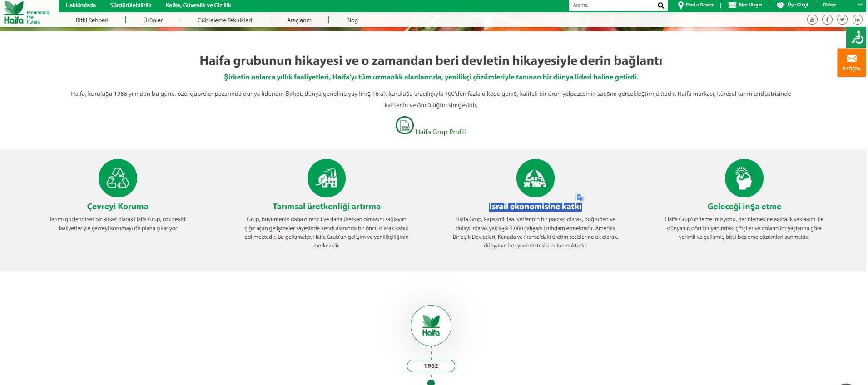868x385 pixels.
Task: Go to the Blog page
Action: 352,20
